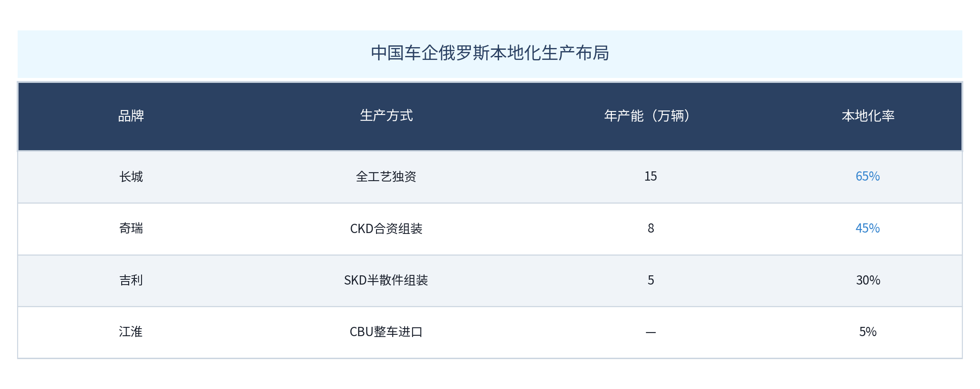Click the CKD合资组装 cell

click(386, 229)
